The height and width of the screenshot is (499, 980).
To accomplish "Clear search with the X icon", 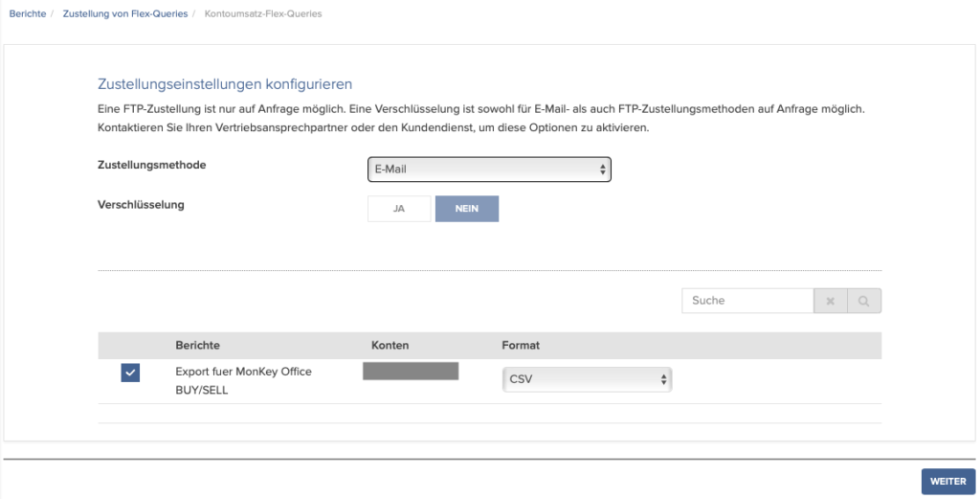I will pyautogui.click(x=830, y=301).
